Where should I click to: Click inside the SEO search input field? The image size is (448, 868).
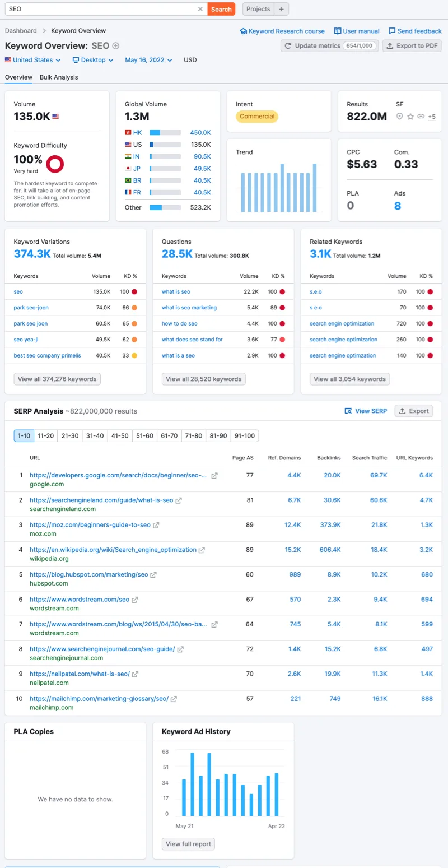coord(101,9)
